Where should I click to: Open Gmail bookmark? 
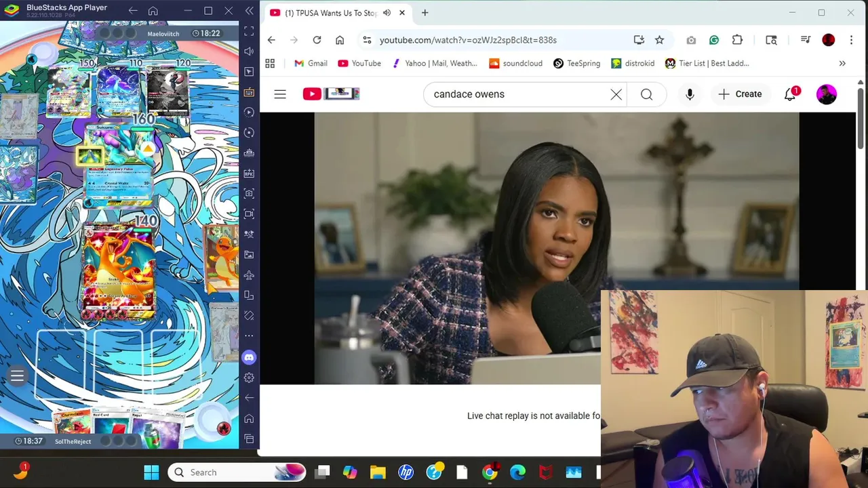[311, 63]
